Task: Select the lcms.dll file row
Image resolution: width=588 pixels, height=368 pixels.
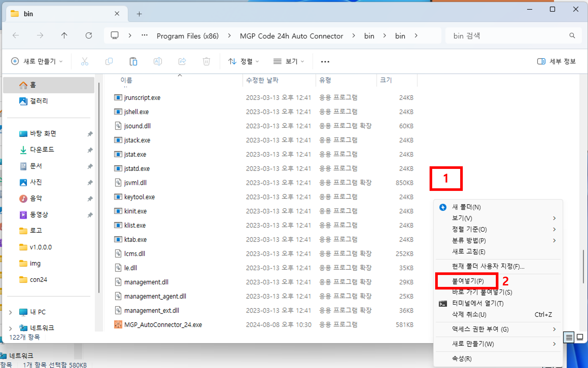Action: tap(264, 254)
